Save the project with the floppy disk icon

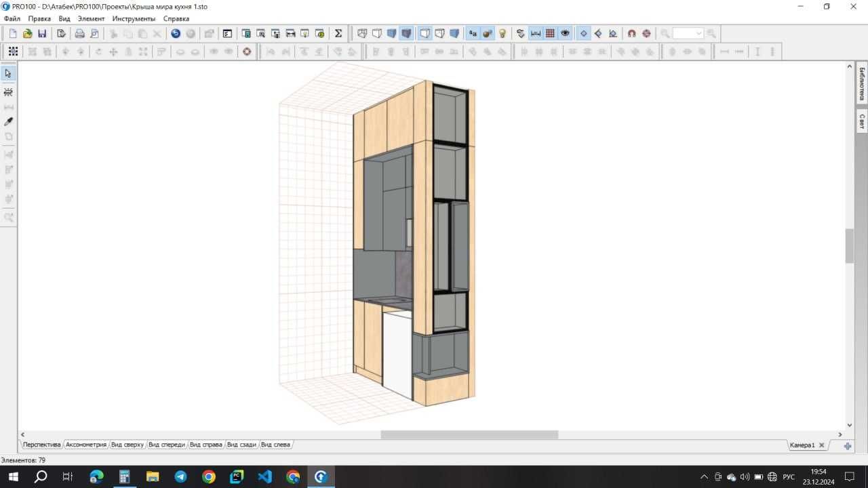click(42, 34)
